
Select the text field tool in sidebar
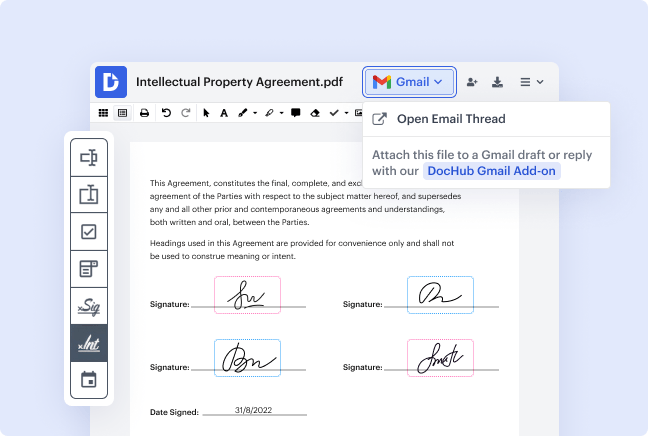[88, 157]
